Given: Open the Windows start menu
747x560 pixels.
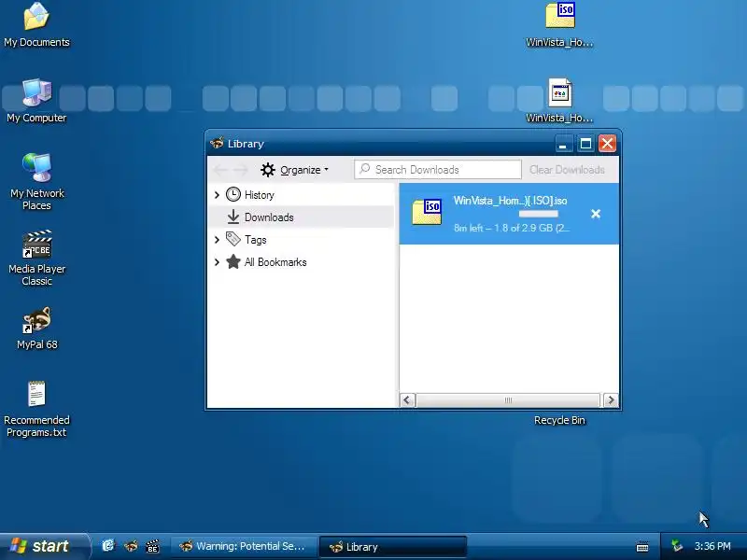Looking at the screenshot, I should [x=44, y=546].
